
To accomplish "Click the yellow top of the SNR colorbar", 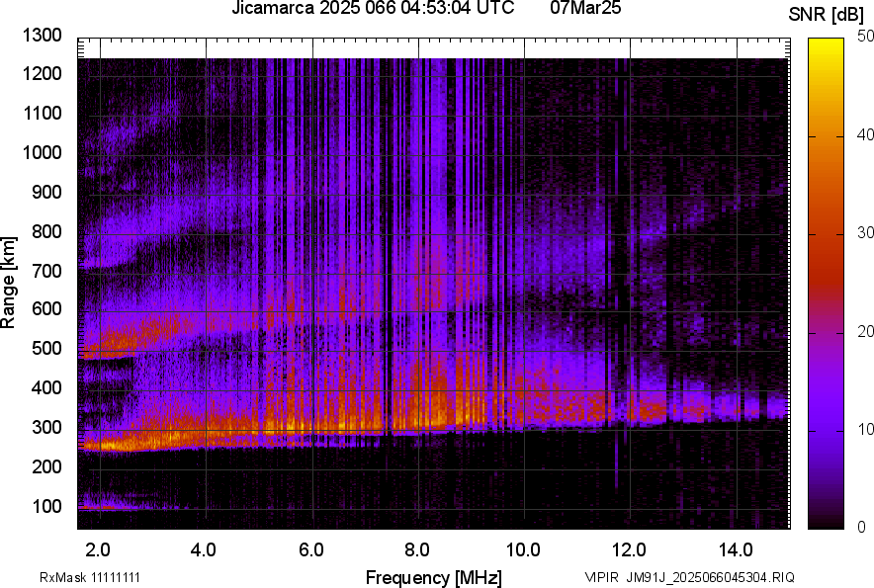I will pos(828,44).
